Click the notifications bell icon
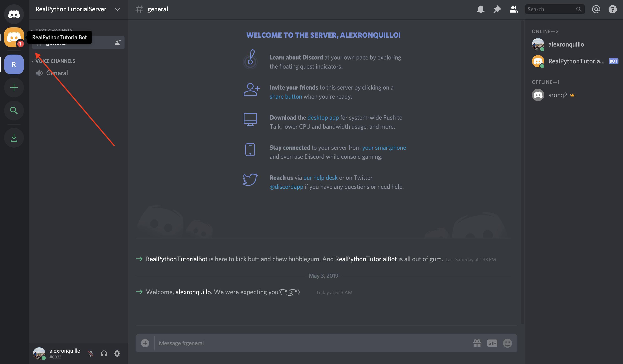The width and height of the screenshot is (623, 364). [481, 9]
